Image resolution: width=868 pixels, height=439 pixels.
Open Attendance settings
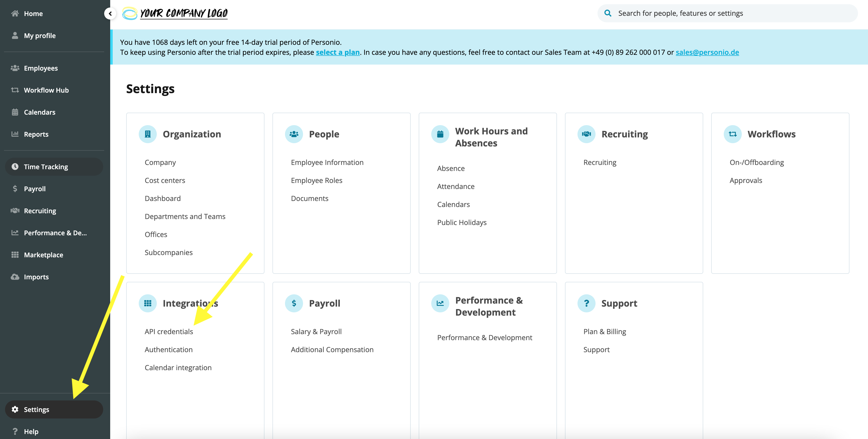(x=456, y=186)
